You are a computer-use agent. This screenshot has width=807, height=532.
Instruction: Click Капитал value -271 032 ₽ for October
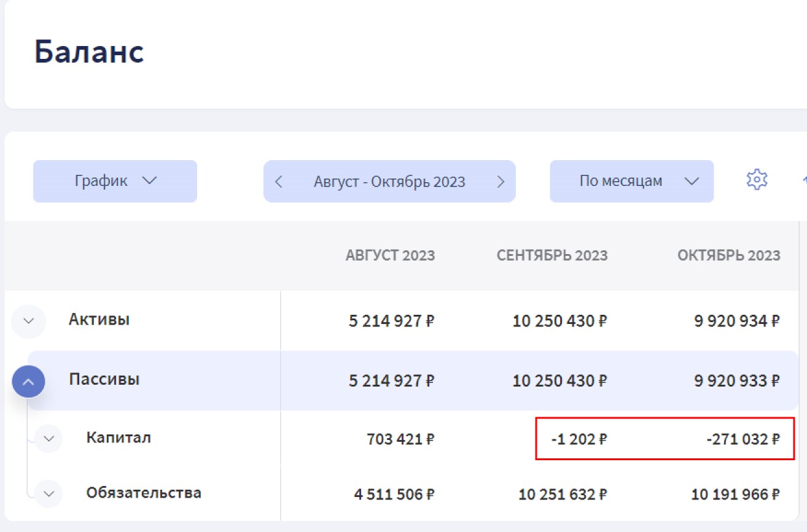(x=743, y=439)
